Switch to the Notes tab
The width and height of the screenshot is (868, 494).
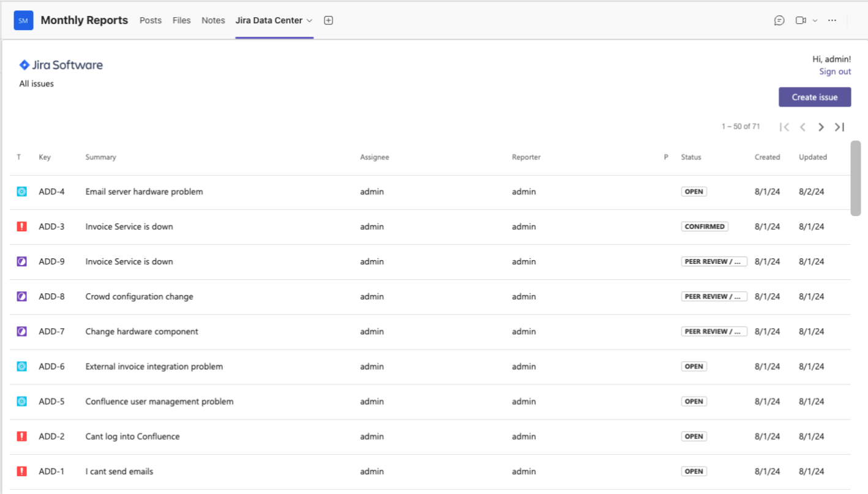[213, 20]
